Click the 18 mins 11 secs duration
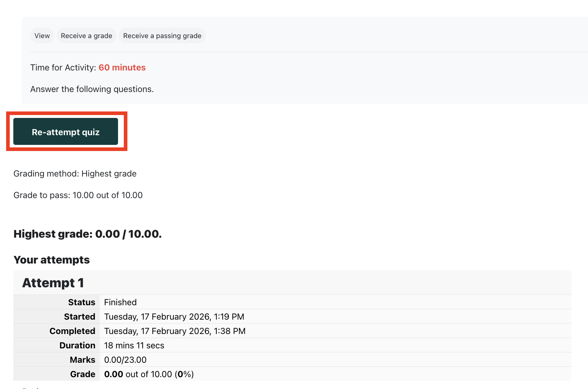This screenshot has height=389, width=588. pos(134,345)
